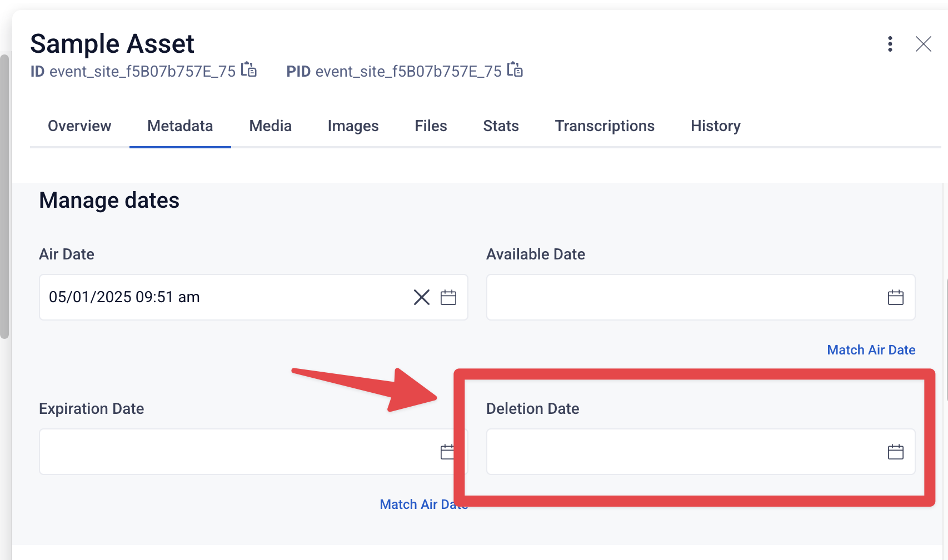Open the Expiration Date calendar picker
This screenshot has width=948, height=560.
click(x=447, y=452)
